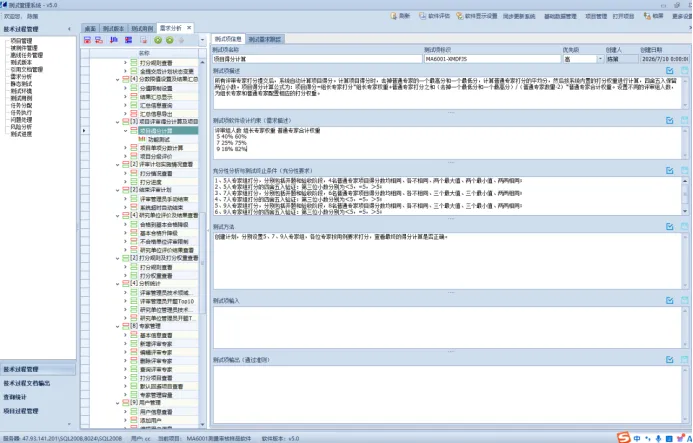Image resolution: width=693 pixels, height=443 pixels.
Task: Click the 刷新 refresh icon in top toolbar
Action: pos(393,16)
